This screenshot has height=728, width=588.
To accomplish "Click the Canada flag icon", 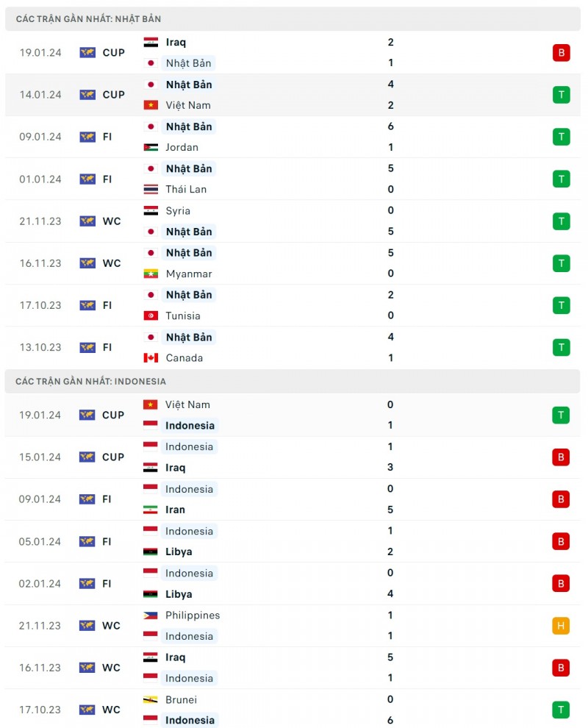I will pyautogui.click(x=151, y=358).
